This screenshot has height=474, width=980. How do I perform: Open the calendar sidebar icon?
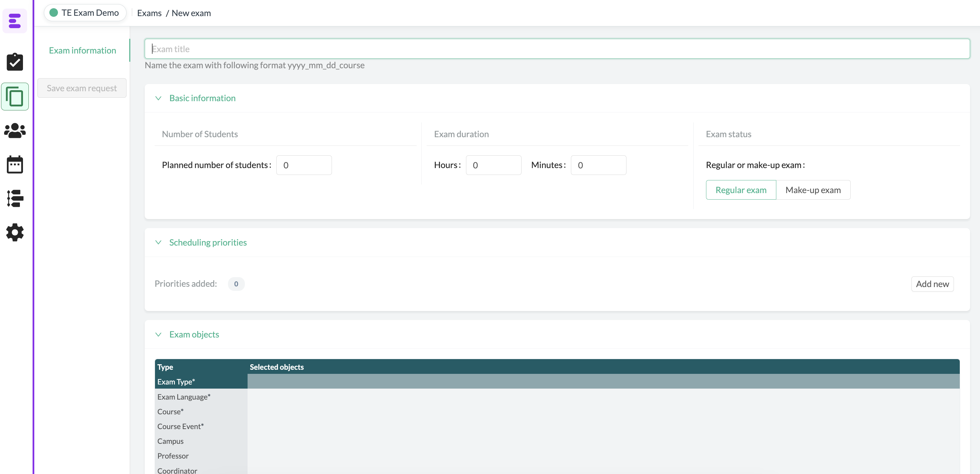15,164
